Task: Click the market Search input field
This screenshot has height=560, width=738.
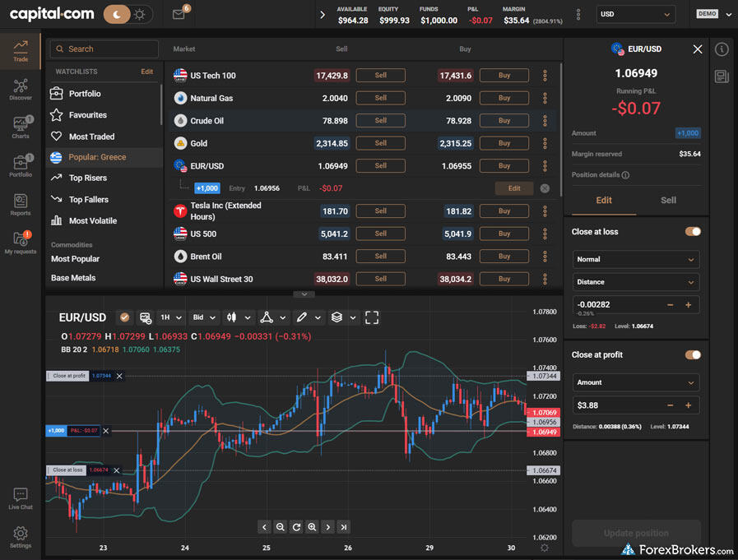Action: [x=104, y=49]
